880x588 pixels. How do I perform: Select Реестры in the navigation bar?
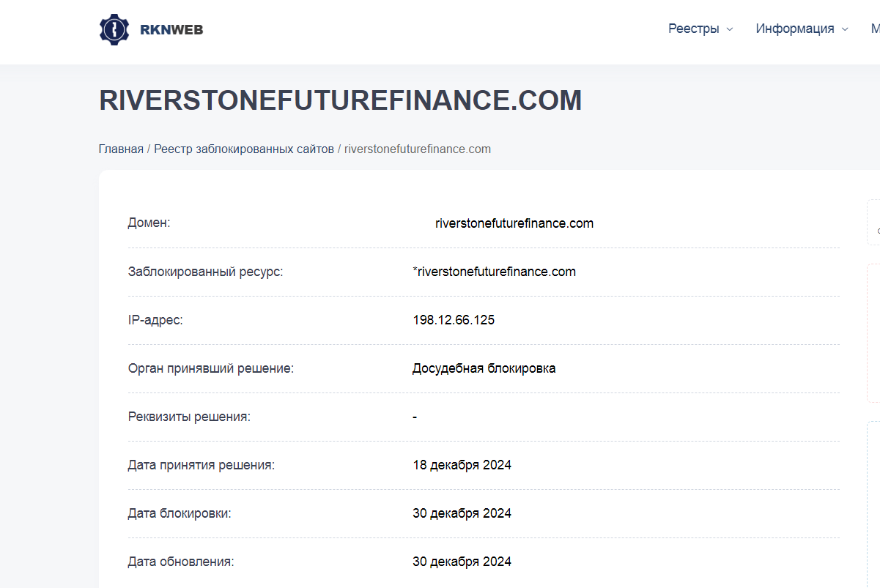click(x=692, y=29)
